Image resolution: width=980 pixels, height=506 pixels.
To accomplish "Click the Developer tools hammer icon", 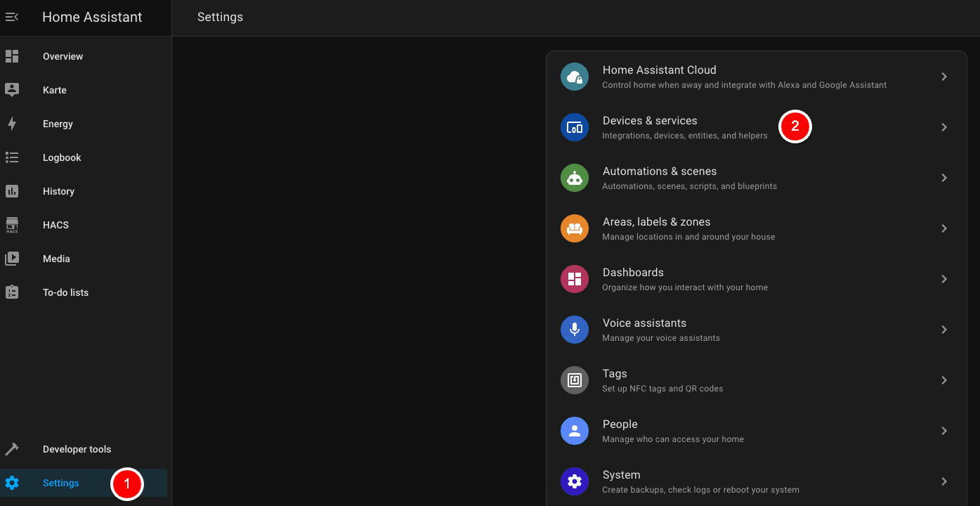I will click(12, 449).
